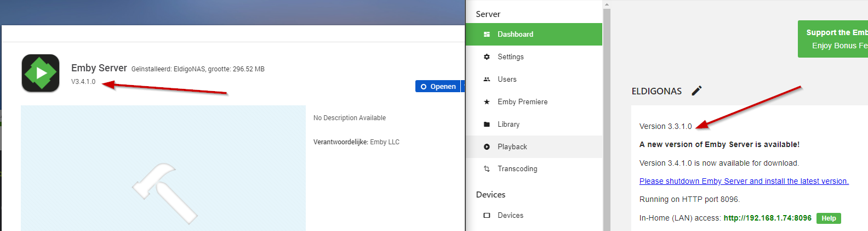Click the V3.4.1.0 version label
Viewport: 868px width, 231px height.
(x=83, y=82)
